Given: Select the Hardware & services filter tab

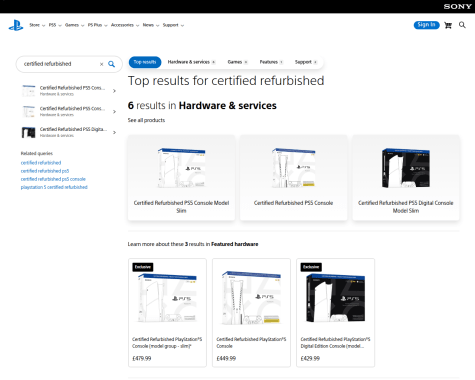Looking at the screenshot, I should pos(191,62).
